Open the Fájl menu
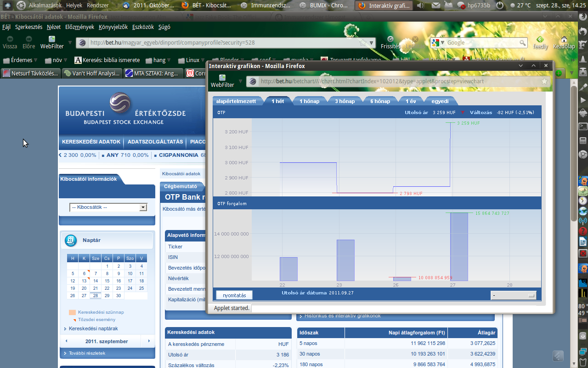This screenshot has height=368, width=588. point(6,27)
